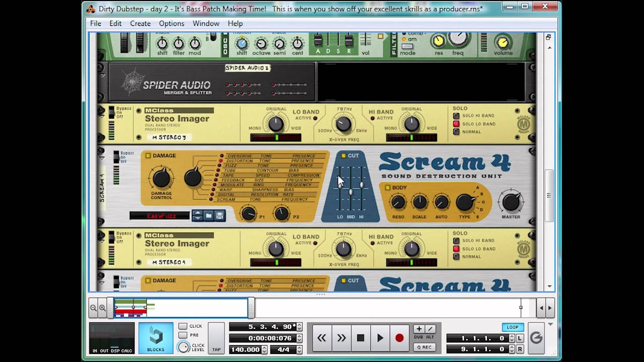Toggle the Blocks button in the transport
This screenshot has height=362, width=644.
(x=155, y=338)
